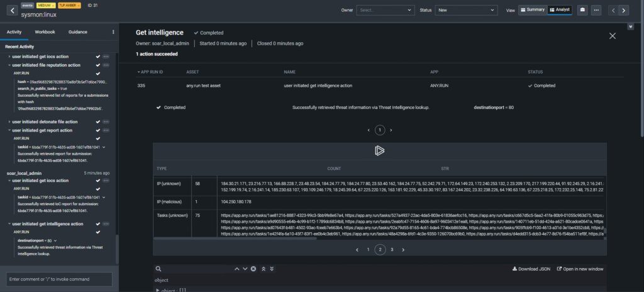Image resolution: width=644 pixels, height=292 pixels.
Task: Switch view to Analyst
Action: 559,10
